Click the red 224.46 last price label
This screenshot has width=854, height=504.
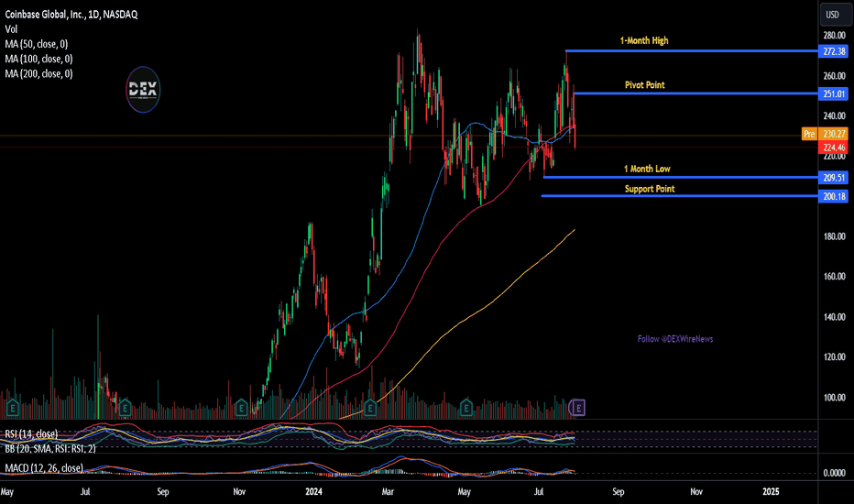[833, 148]
